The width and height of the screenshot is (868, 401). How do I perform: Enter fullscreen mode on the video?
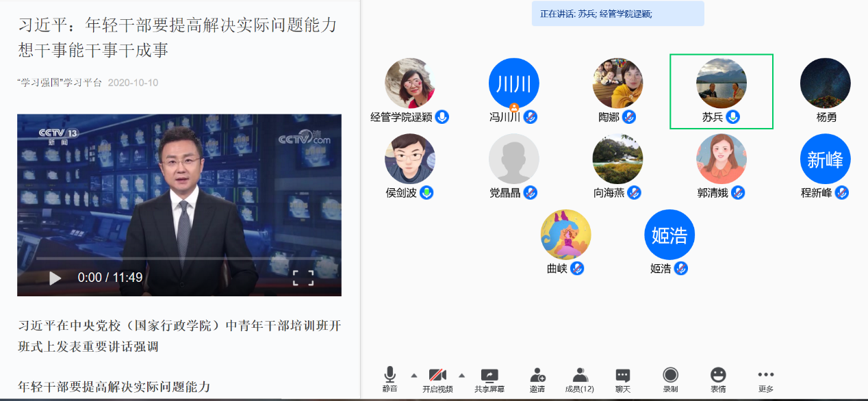coord(303,278)
